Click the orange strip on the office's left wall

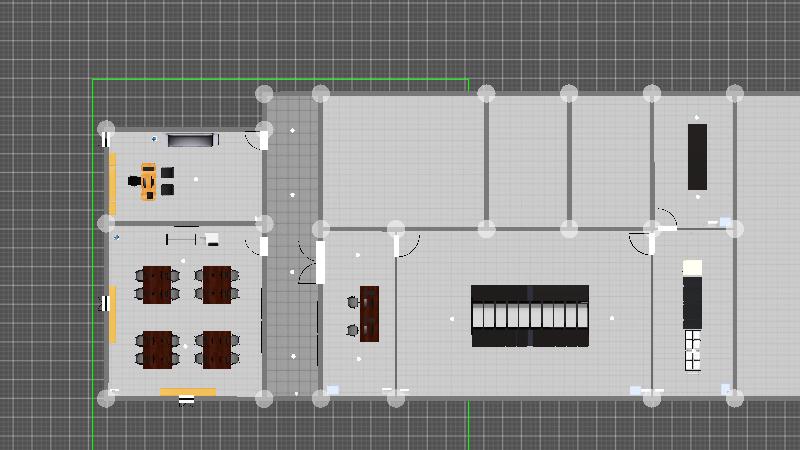pos(112,183)
